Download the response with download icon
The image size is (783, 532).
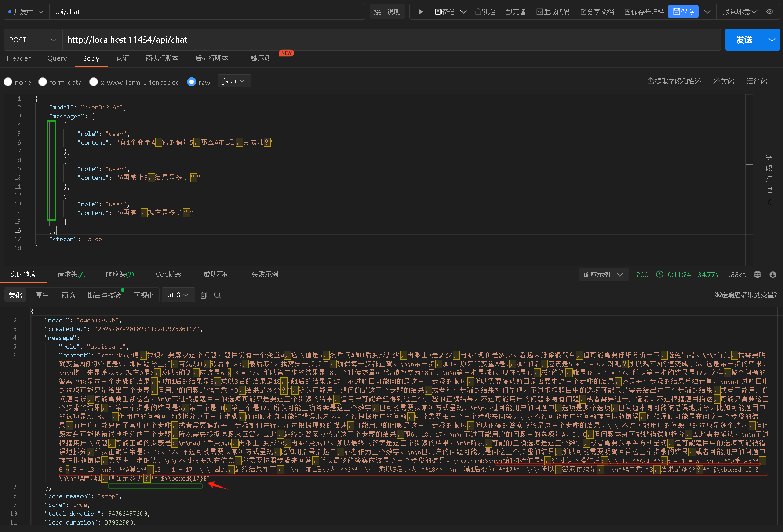click(772, 274)
